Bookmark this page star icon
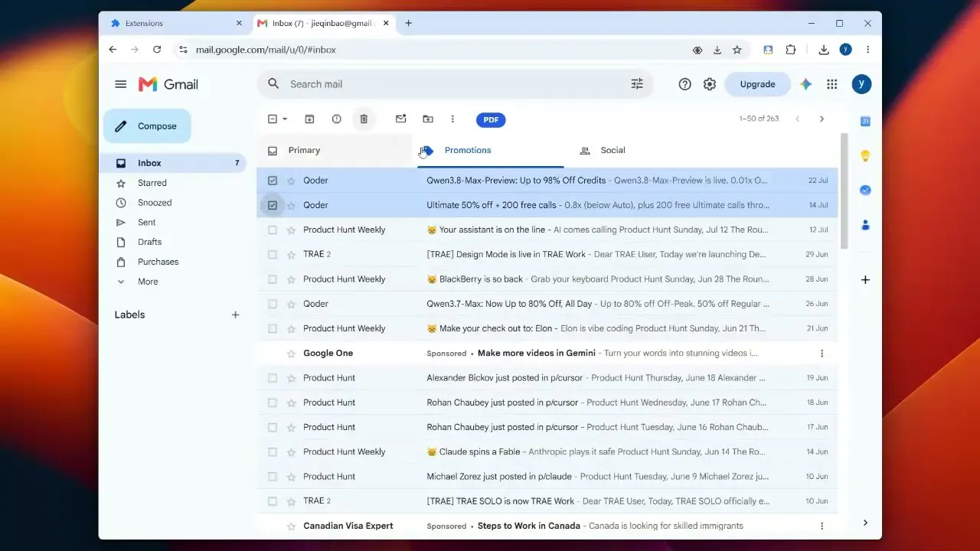The width and height of the screenshot is (980, 551). (737, 50)
